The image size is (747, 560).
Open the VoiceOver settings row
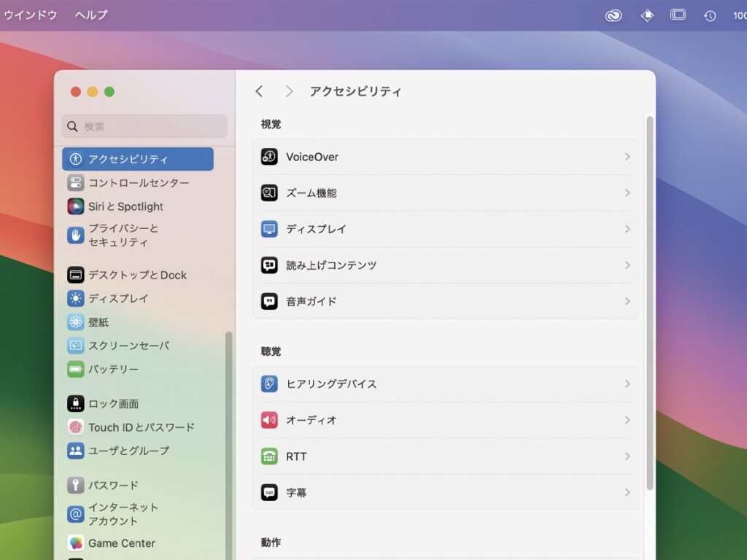tap(446, 157)
